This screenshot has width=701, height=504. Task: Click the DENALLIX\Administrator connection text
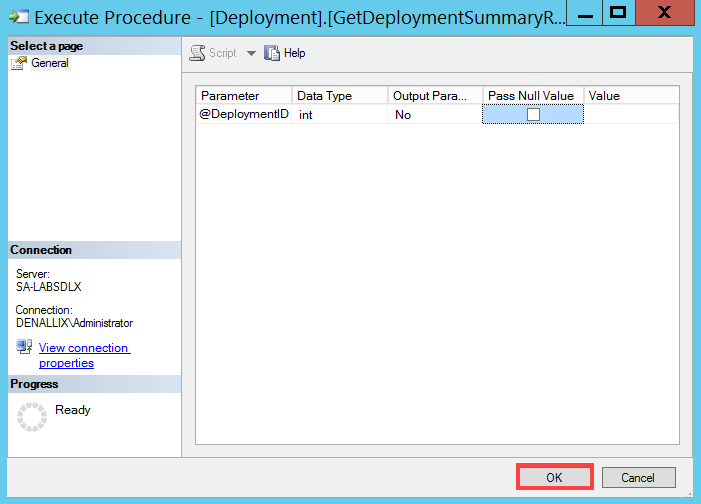[x=75, y=323]
